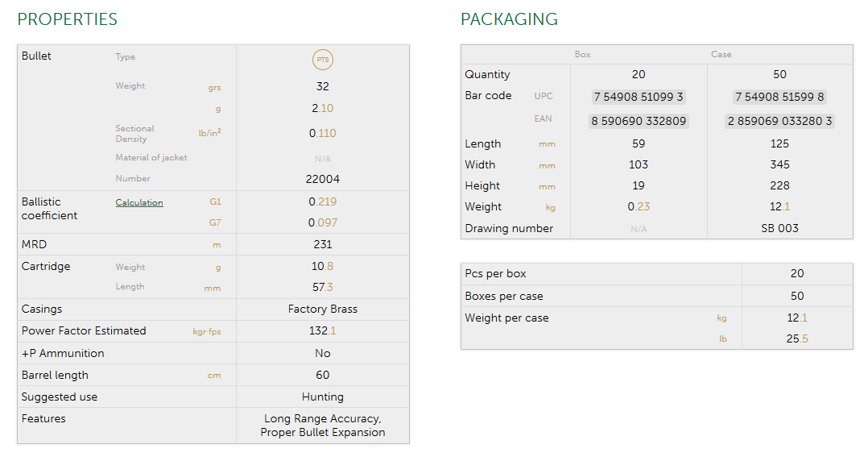Click the Material of jacket N/A value
Viewport: 868px width, 461px height.
pyautogui.click(x=323, y=159)
